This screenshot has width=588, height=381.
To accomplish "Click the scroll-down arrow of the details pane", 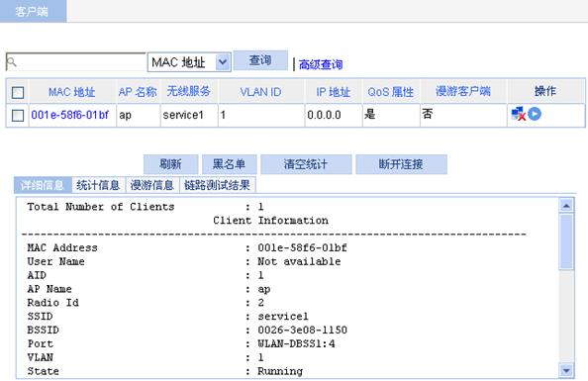I will click(x=566, y=370).
